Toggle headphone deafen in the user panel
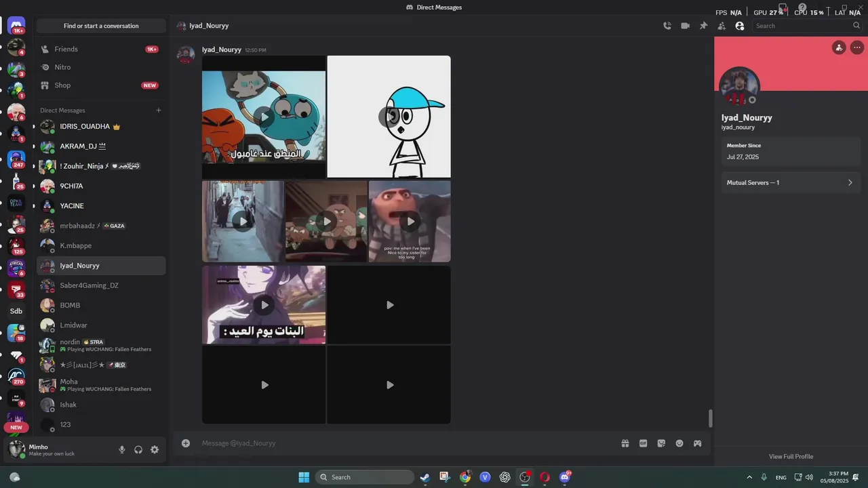The height and width of the screenshot is (488, 868). point(138,449)
